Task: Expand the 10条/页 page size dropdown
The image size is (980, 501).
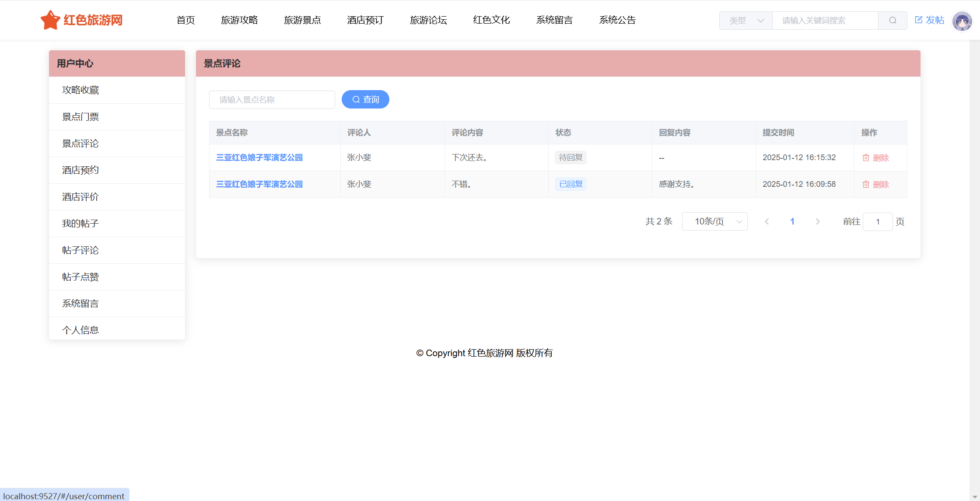Action: [714, 222]
